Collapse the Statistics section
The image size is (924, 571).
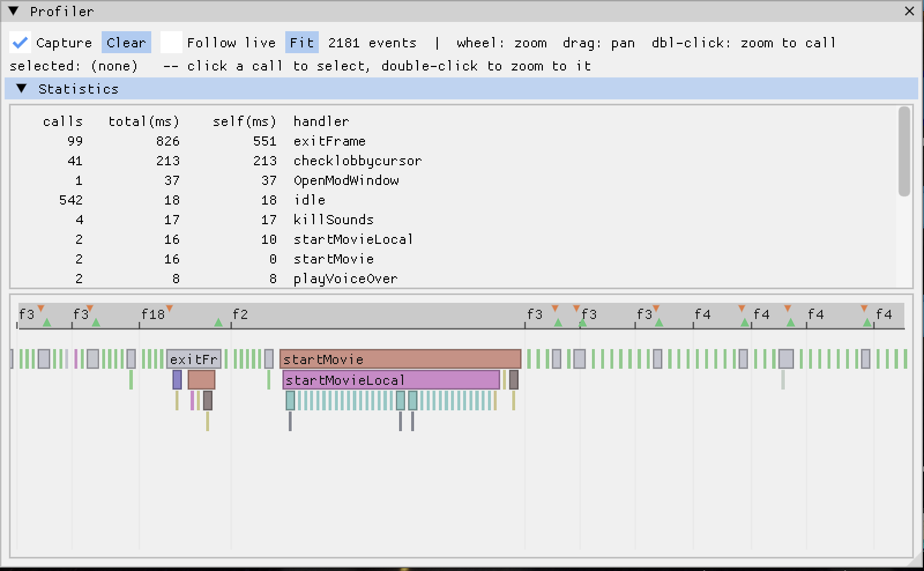pyautogui.click(x=22, y=88)
